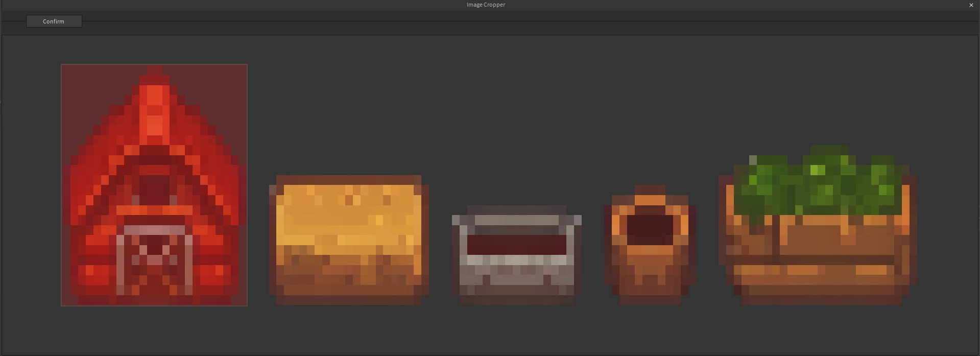Click the barn's dark loft window
The image size is (980, 356).
(x=154, y=188)
